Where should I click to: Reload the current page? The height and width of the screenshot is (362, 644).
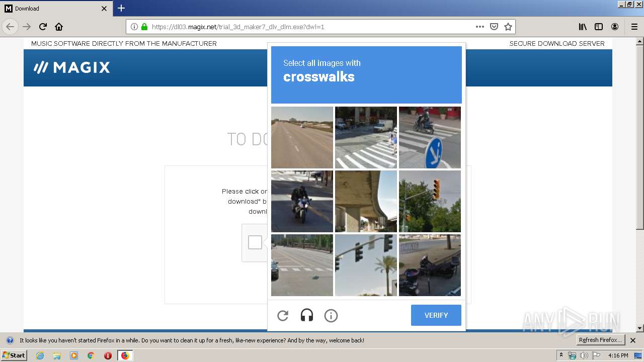43,27
